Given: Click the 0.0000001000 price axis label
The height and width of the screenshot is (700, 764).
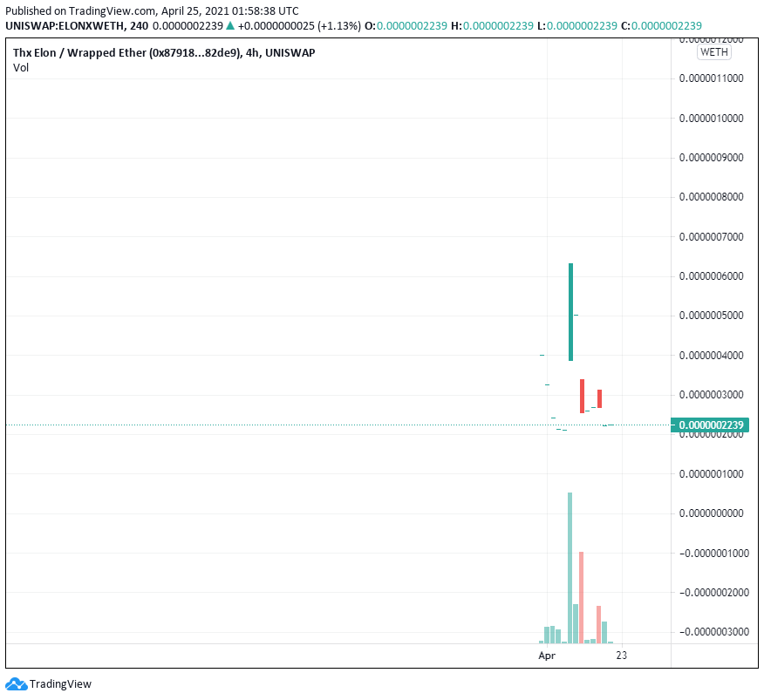Looking at the screenshot, I should click(x=712, y=474).
